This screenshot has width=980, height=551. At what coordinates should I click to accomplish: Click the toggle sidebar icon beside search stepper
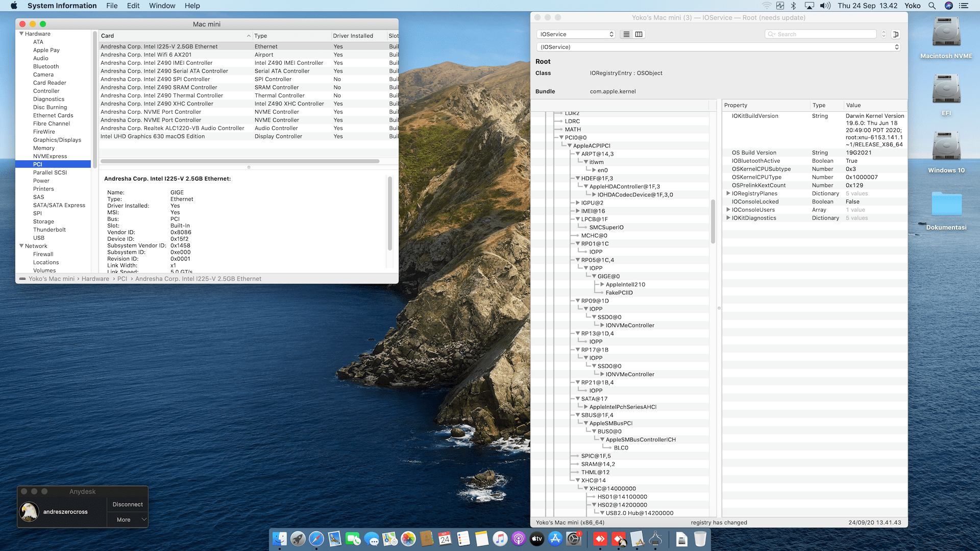coord(895,34)
